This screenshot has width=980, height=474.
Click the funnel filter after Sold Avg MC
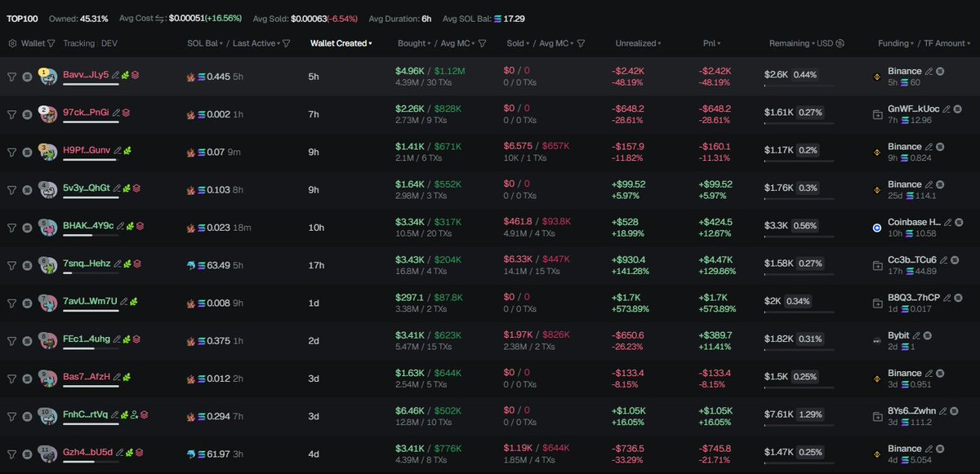pyautogui.click(x=581, y=43)
